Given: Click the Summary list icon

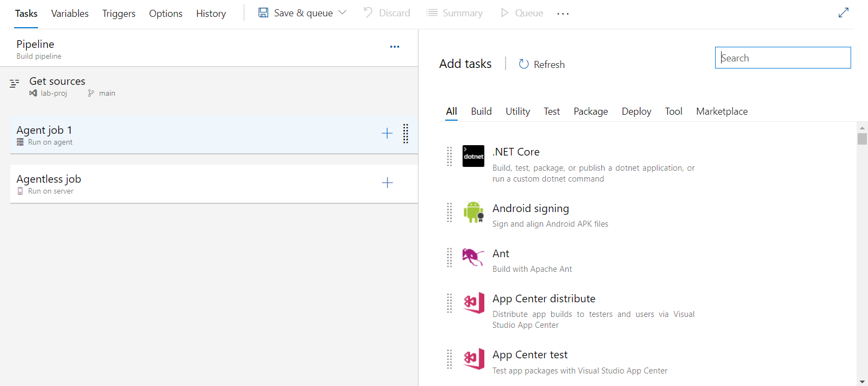Looking at the screenshot, I should tap(432, 13).
